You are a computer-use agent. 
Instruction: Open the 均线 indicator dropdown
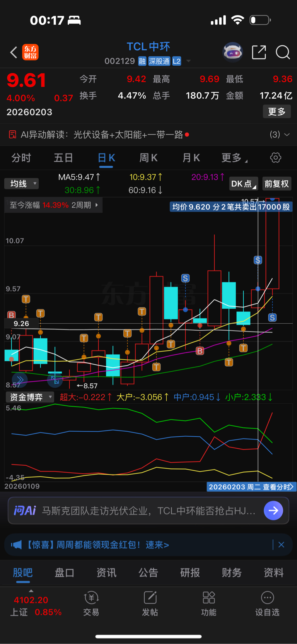click(22, 183)
